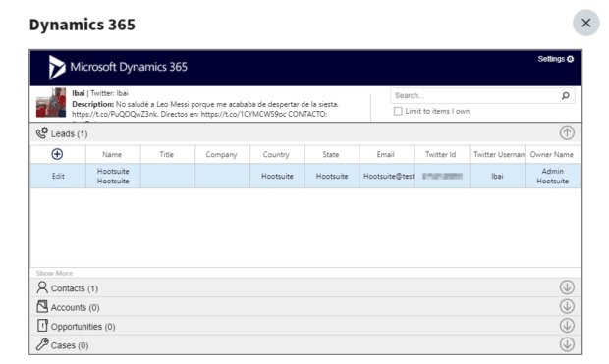Click the Country column header
Screen dimensions: 609x364
[x=277, y=154]
